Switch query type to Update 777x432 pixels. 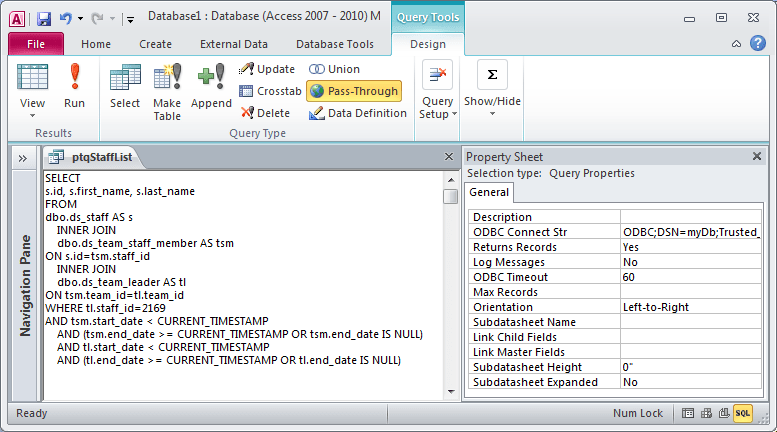pos(267,69)
